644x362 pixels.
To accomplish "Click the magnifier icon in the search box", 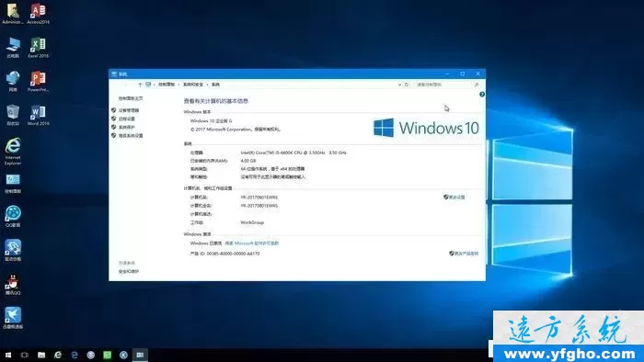I will click(x=477, y=85).
